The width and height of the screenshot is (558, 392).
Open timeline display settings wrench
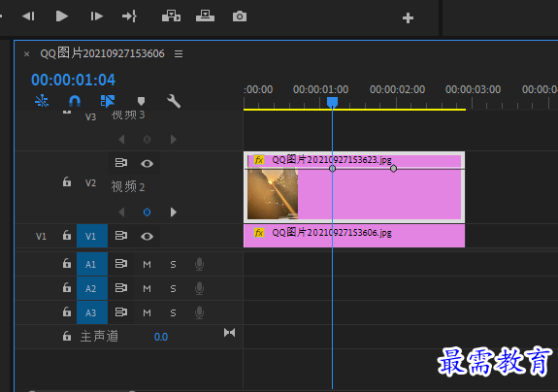coord(174,101)
